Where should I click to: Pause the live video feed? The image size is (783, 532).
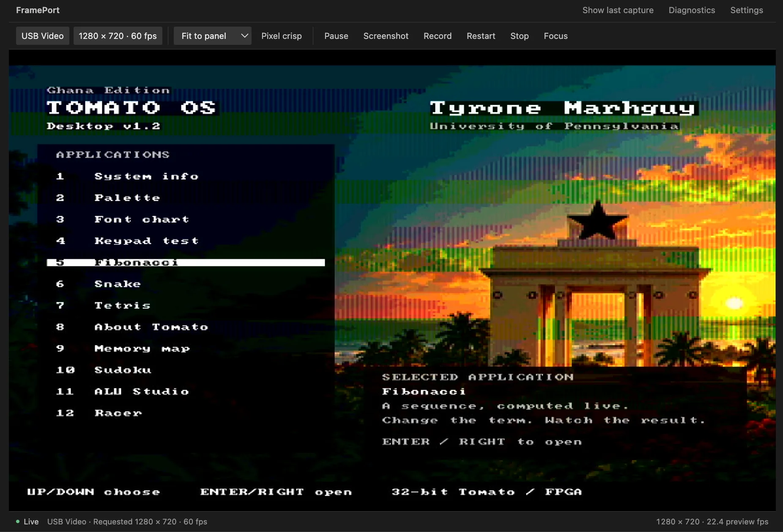click(336, 36)
